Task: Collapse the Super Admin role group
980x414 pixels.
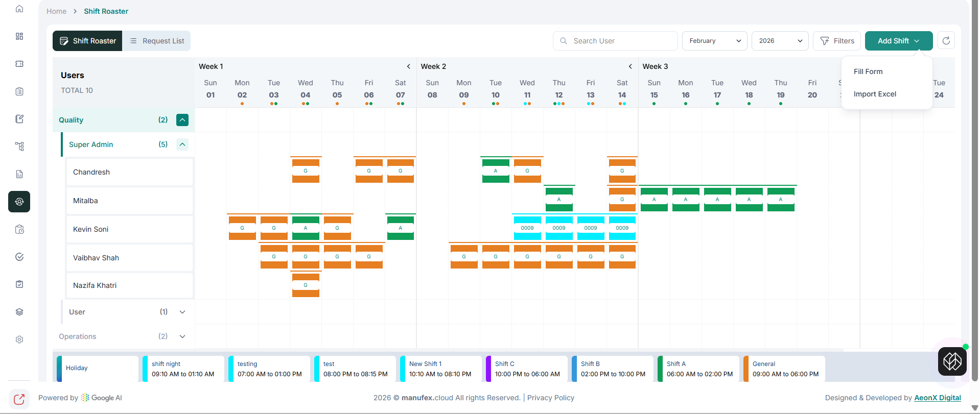Action: (182, 144)
